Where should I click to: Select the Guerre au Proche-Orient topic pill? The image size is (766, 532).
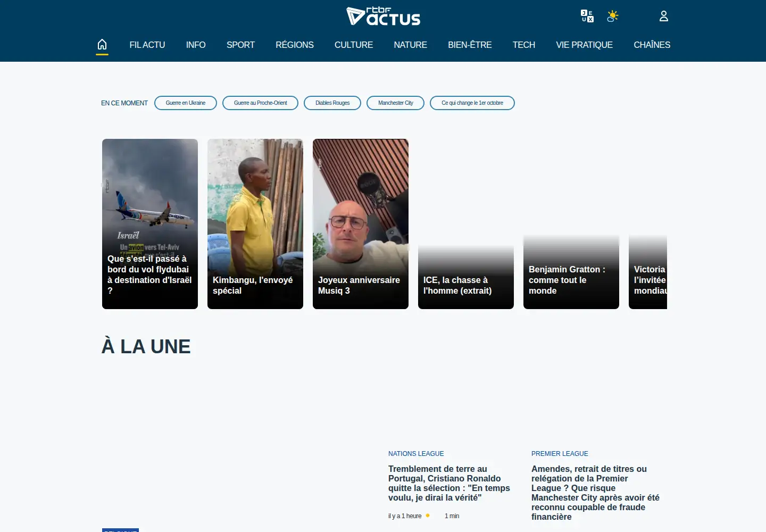coord(261,103)
